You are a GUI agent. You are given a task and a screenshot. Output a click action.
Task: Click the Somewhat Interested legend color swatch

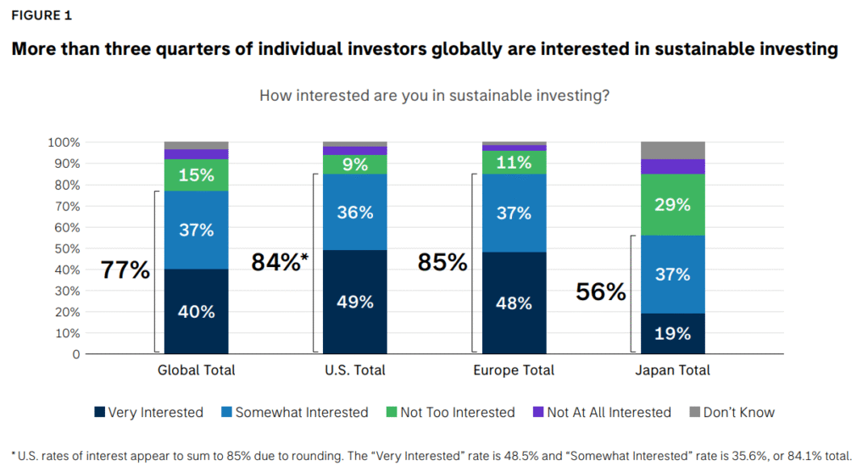pos(225,413)
